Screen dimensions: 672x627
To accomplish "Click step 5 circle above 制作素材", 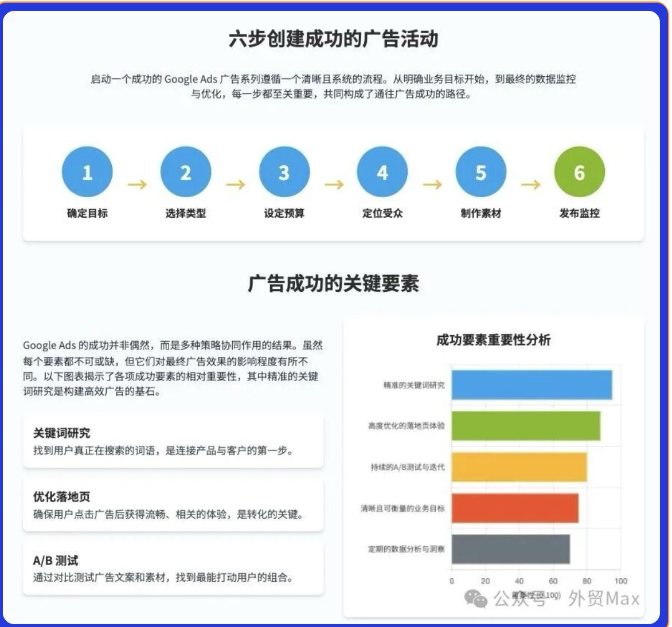I will 481,172.
